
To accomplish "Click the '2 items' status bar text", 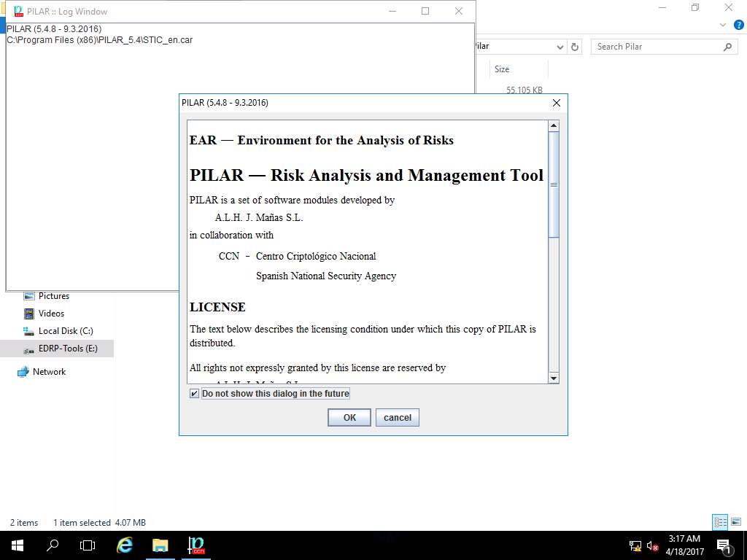I will pyautogui.click(x=24, y=522).
